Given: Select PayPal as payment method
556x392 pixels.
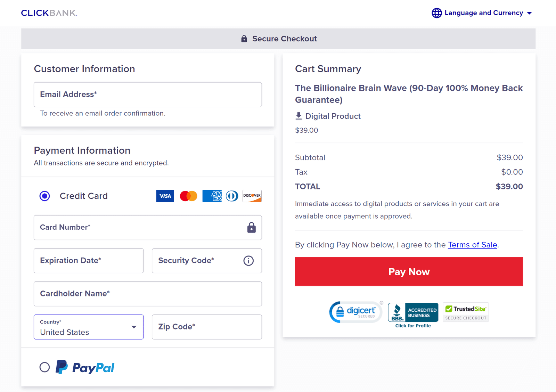Looking at the screenshot, I should click(x=44, y=367).
